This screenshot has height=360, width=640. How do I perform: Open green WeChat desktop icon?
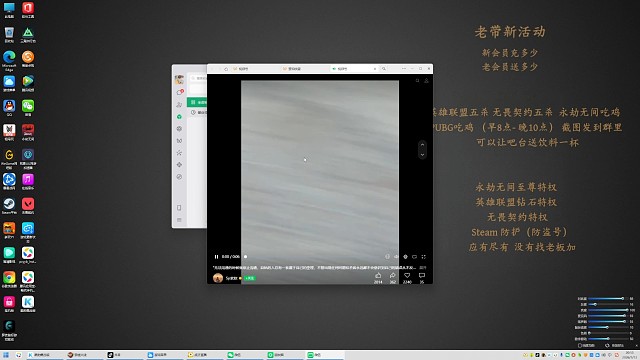tap(28, 108)
